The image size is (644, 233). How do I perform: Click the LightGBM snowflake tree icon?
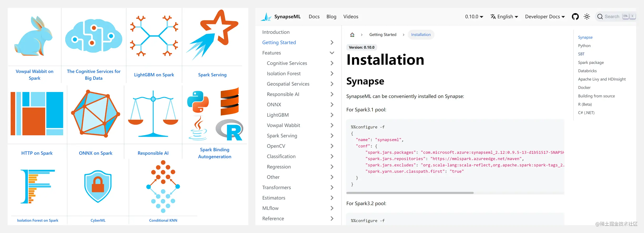click(154, 36)
